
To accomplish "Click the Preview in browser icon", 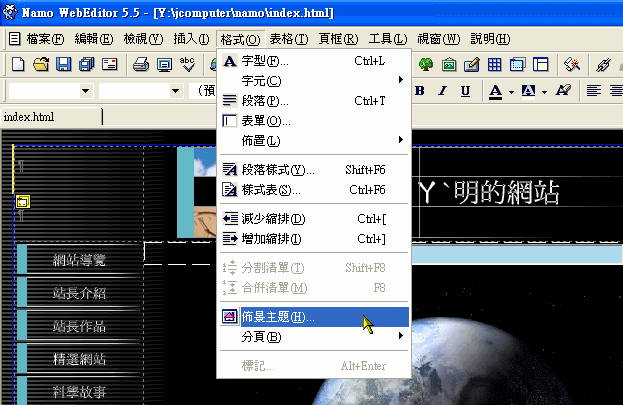I will pos(164,64).
